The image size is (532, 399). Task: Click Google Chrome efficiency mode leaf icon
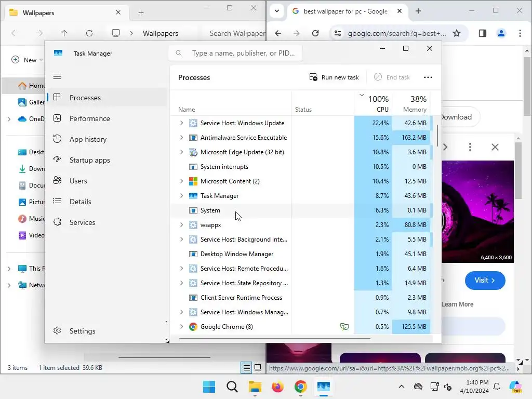pyautogui.click(x=344, y=327)
